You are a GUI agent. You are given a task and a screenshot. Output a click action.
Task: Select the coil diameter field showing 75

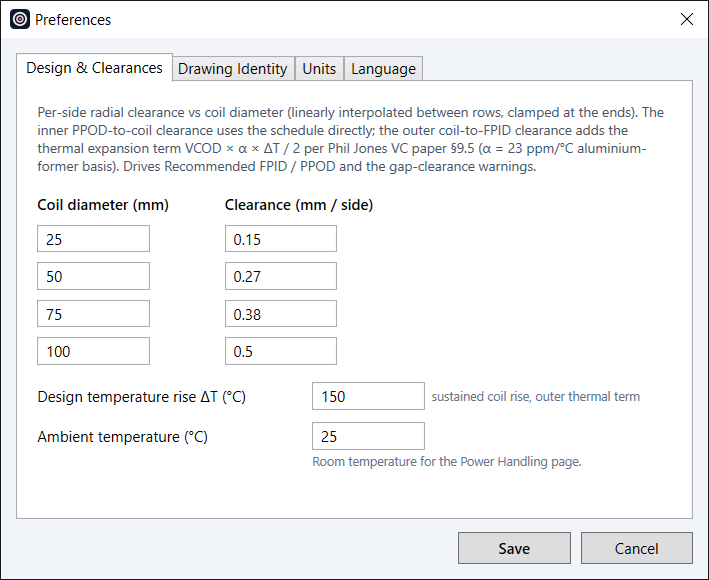point(93,314)
